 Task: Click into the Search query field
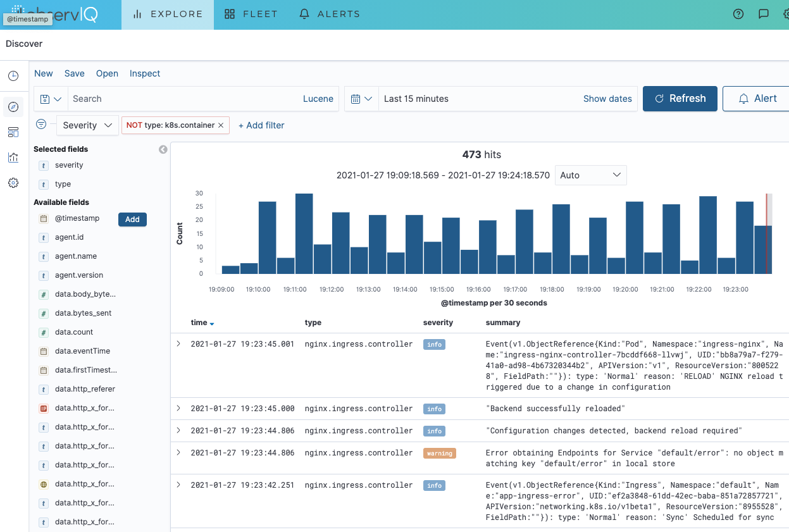tap(183, 99)
